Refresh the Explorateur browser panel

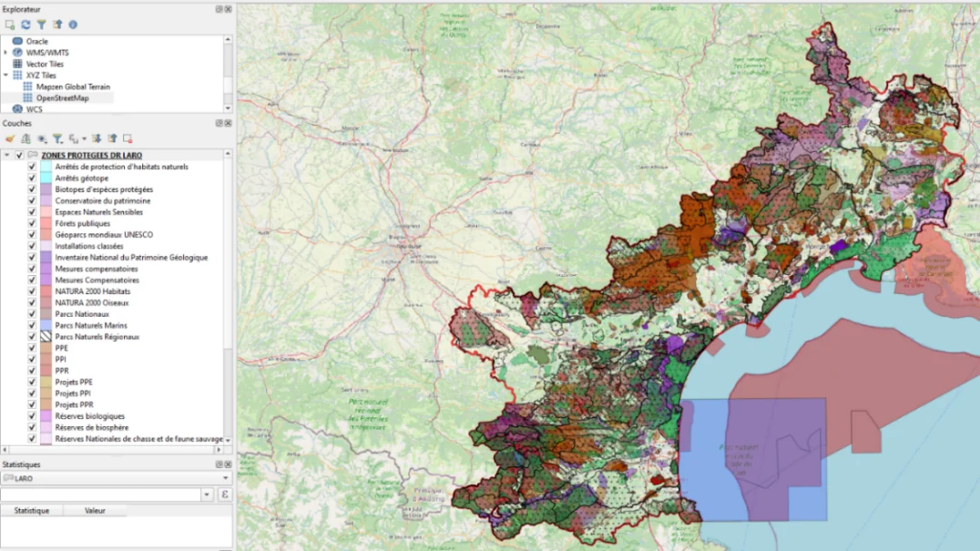[26, 25]
